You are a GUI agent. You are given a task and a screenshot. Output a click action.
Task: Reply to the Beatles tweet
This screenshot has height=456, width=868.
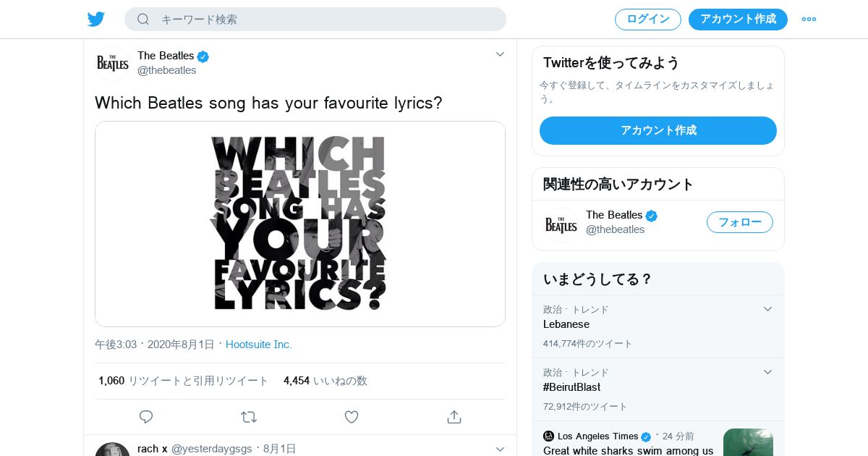pos(146,417)
